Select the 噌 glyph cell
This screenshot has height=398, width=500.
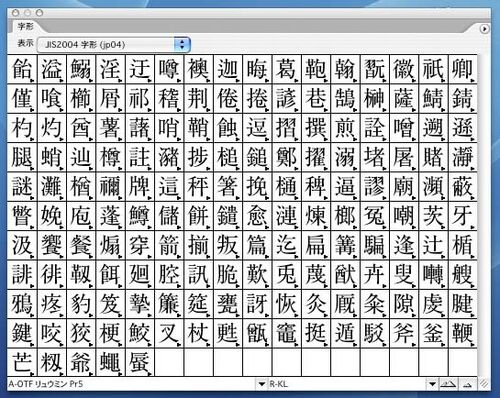(x=404, y=128)
